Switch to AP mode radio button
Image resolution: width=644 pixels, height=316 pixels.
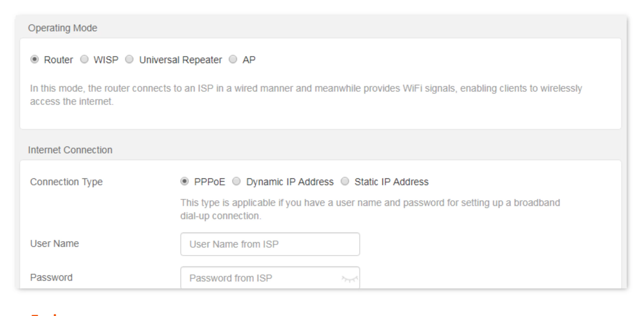233,59
